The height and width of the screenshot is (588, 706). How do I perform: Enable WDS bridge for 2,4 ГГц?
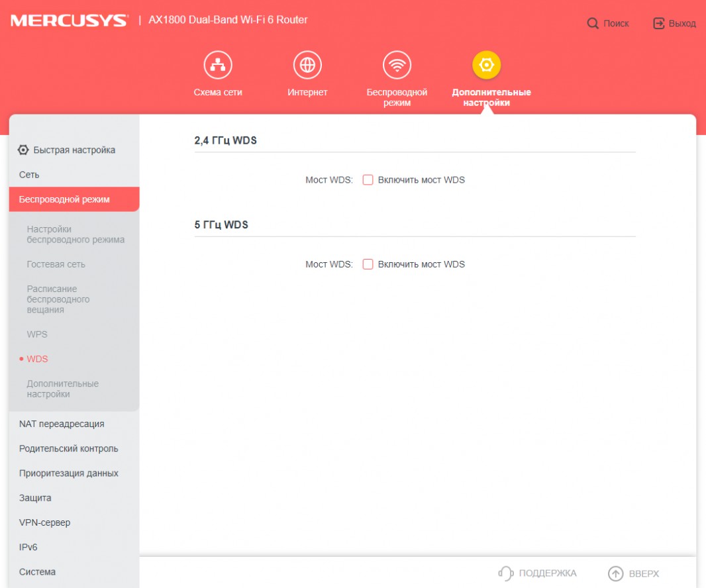coord(368,179)
